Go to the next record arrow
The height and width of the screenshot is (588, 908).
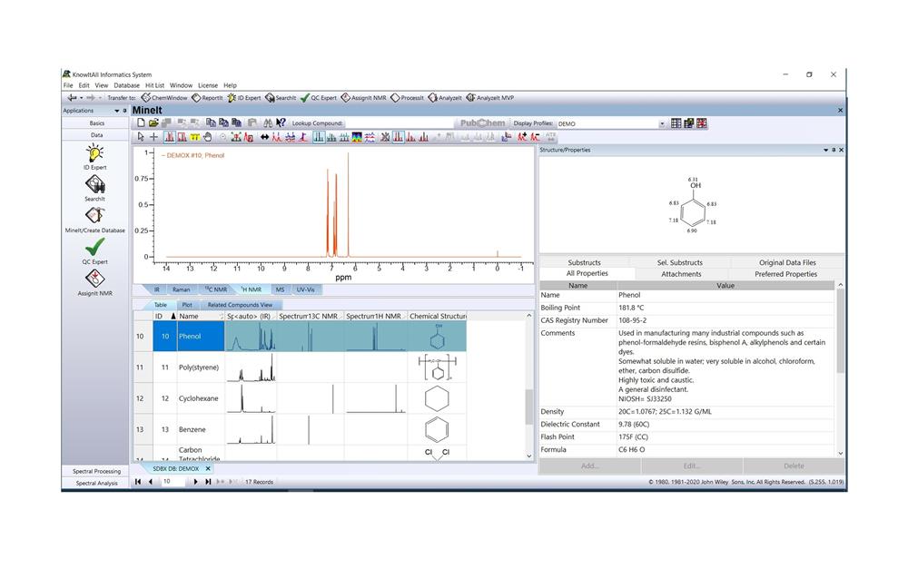click(x=195, y=482)
